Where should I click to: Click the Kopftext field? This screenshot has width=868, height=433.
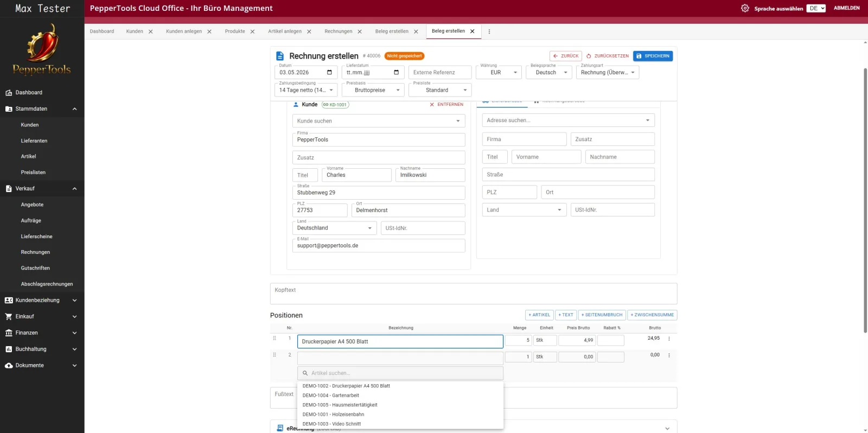[x=474, y=294]
